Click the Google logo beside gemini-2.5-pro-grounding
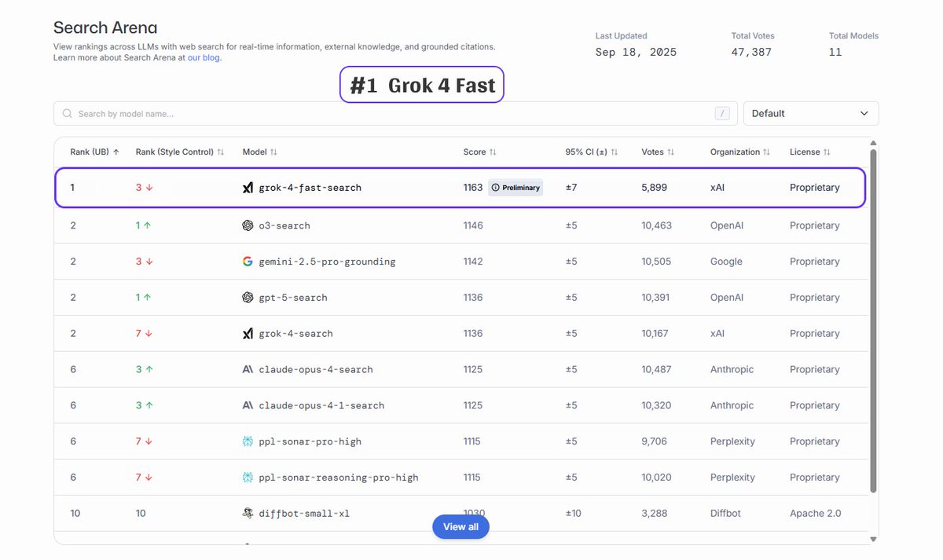 [248, 262]
